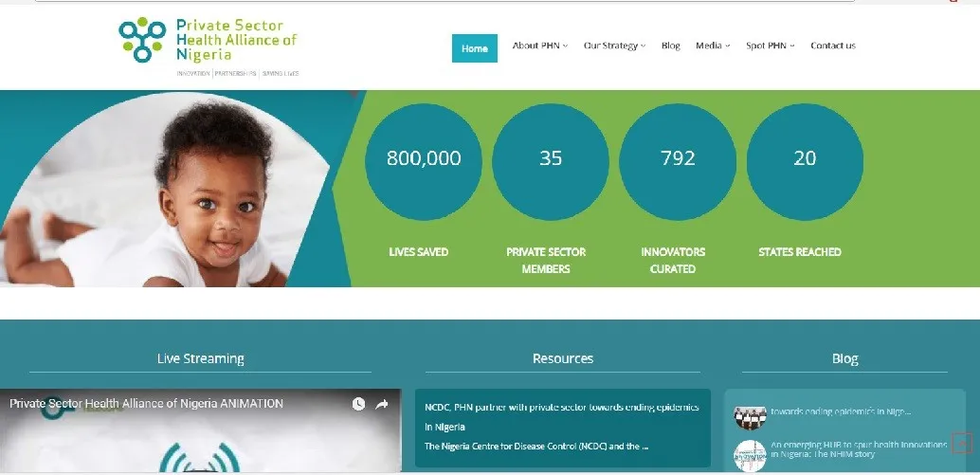Click the scroll-to-top arrow button
The image size is (980, 475).
click(962, 443)
